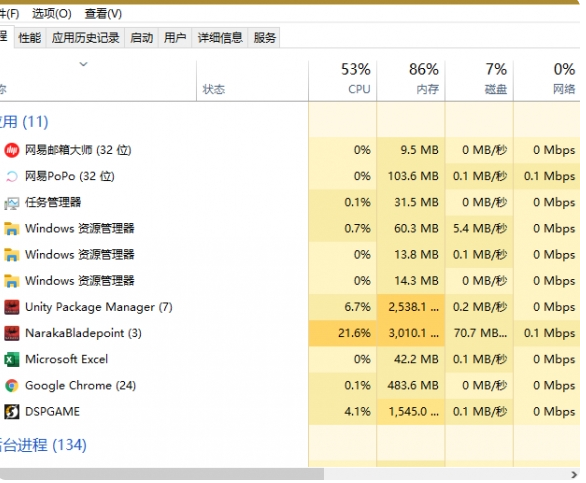Switch to the 服务 tab
Image resolution: width=586 pixels, height=483 pixels.
tap(265, 38)
